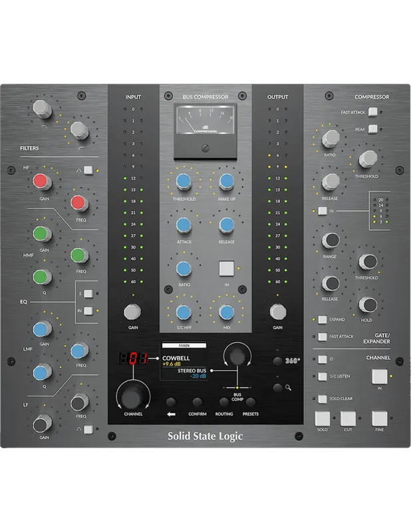
Task: Click the Compressor RATIO knob
Action: click(x=331, y=138)
